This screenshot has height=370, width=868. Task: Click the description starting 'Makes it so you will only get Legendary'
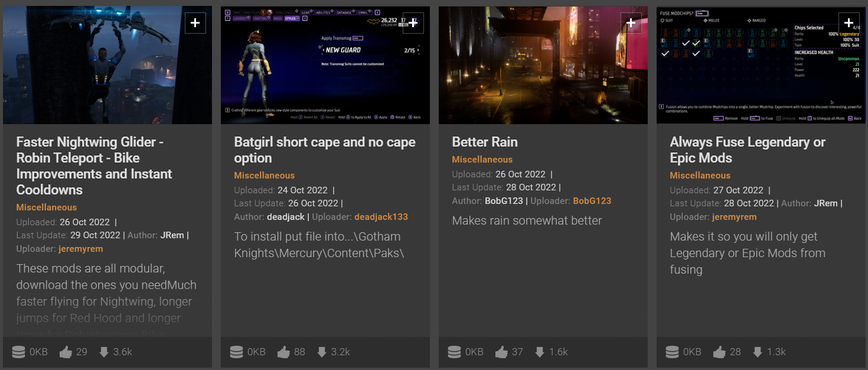tap(748, 253)
